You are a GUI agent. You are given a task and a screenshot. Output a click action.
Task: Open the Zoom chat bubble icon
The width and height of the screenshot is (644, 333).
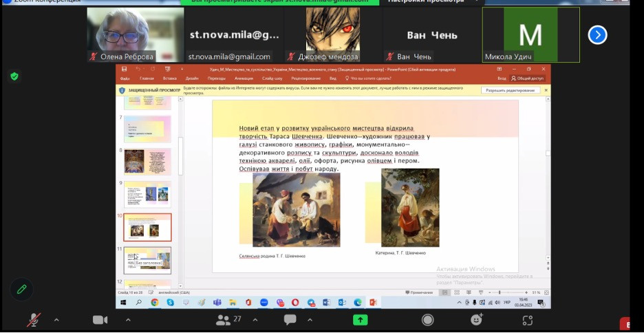[290, 320]
